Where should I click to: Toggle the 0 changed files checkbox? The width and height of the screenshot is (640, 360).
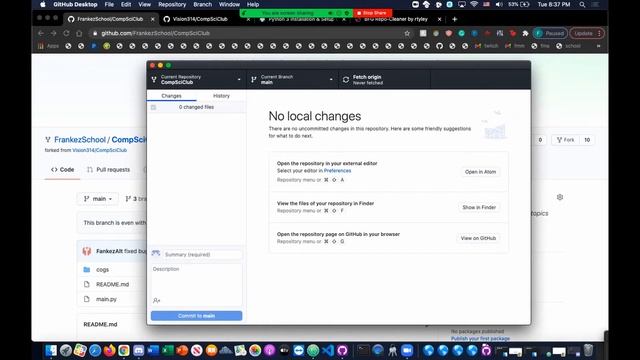[x=153, y=107]
